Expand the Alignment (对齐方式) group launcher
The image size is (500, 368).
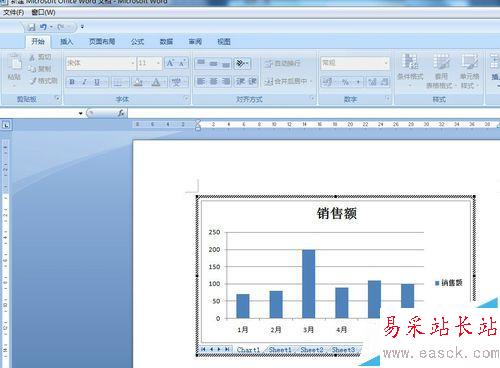click(312, 99)
